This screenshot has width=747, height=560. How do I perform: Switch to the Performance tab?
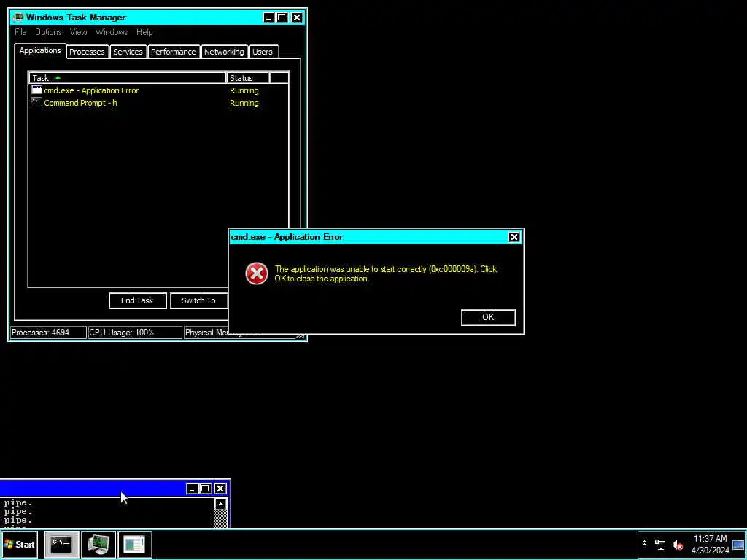[x=174, y=52]
